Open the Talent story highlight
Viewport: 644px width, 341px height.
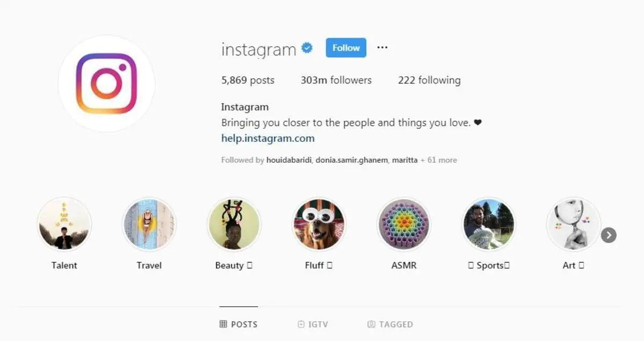(64, 224)
